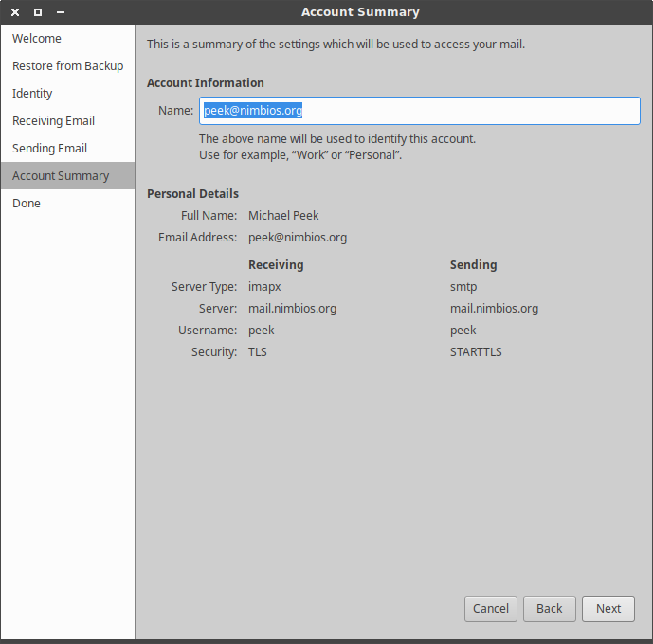
Task: Click the Email Address value under Personal Details
Action: point(298,238)
